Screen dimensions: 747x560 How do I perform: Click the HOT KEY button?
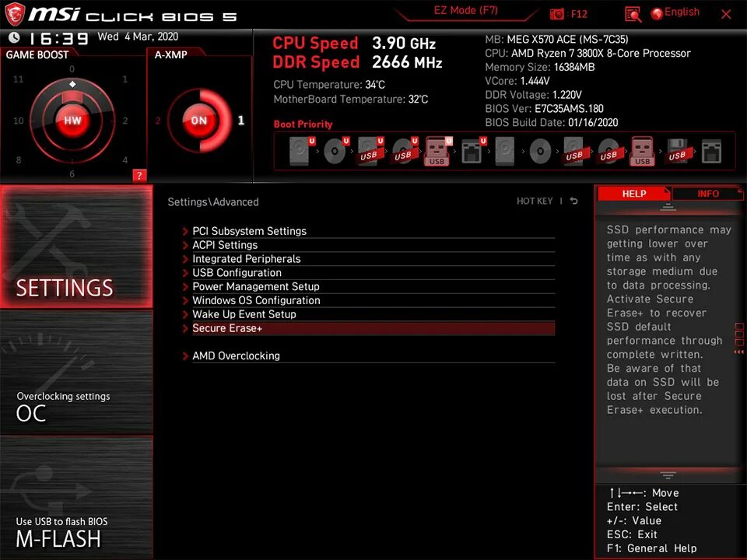pyautogui.click(x=535, y=201)
